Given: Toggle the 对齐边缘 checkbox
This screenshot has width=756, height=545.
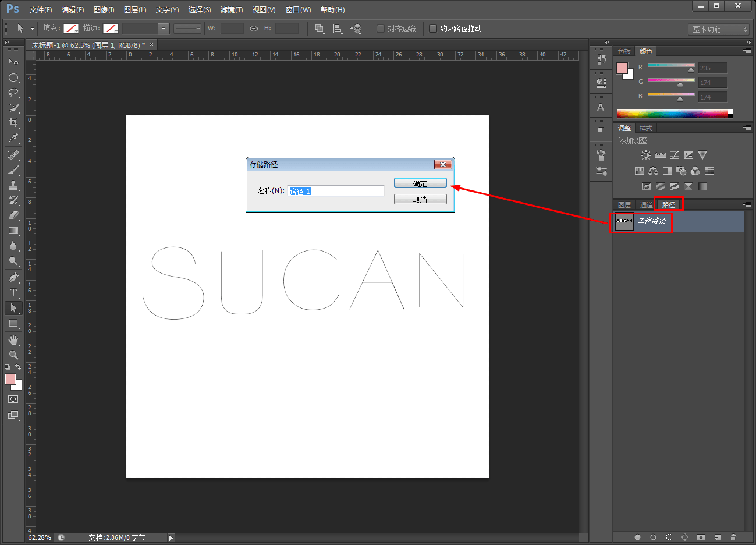Looking at the screenshot, I should click(x=381, y=29).
